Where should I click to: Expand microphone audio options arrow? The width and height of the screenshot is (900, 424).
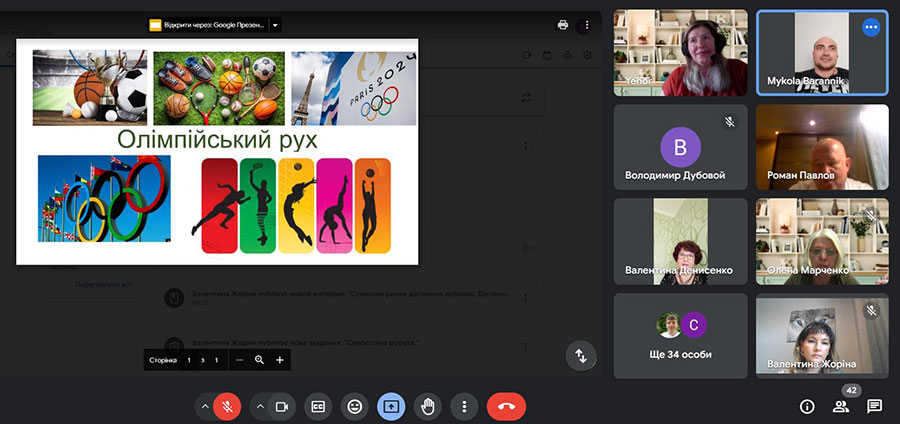click(x=204, y=407)
